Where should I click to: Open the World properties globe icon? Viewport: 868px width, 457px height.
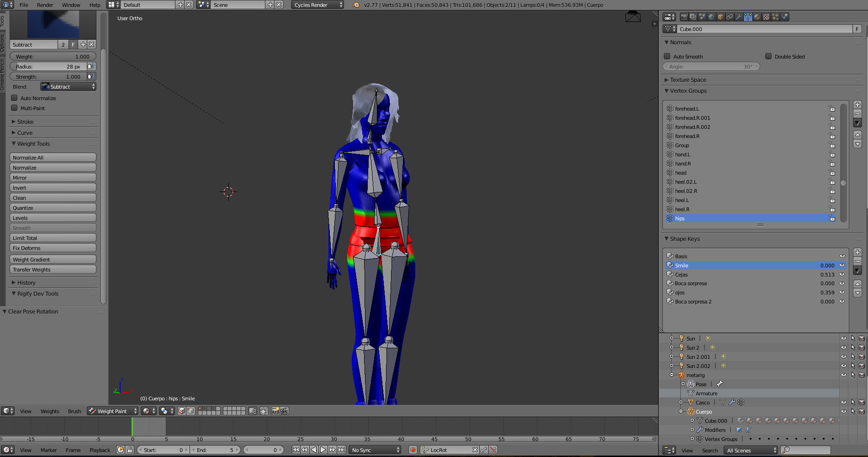(711, 17)
